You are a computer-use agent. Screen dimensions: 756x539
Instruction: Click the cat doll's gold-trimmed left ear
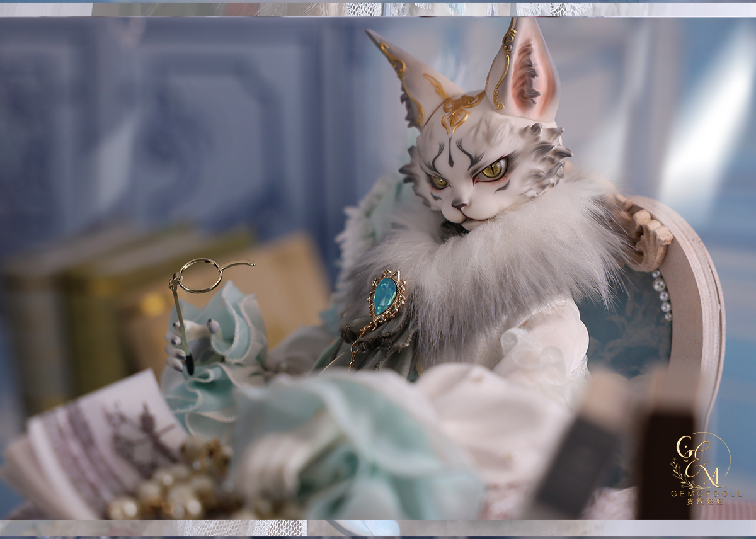(x=403, y=76)
